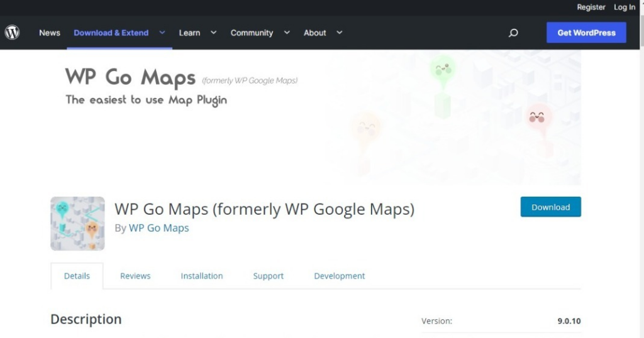Expand the About dropdown chevron
The width and height of the screenshot is (644, 338).
coord(339,33)
